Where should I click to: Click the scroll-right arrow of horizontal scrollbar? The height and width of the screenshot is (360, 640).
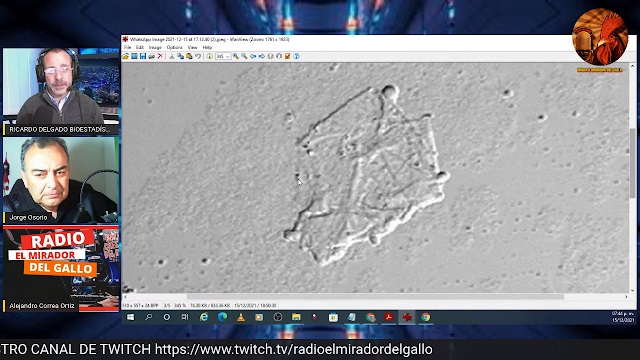(x=626, y=297)
